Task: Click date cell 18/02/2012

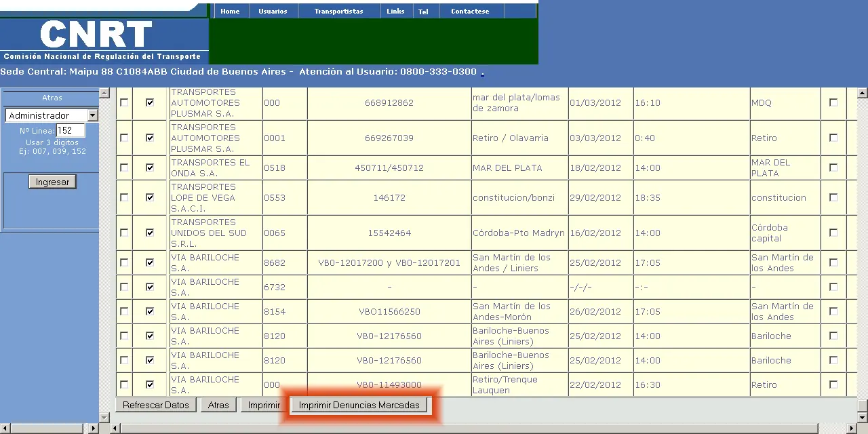Action: pos(600,167)
